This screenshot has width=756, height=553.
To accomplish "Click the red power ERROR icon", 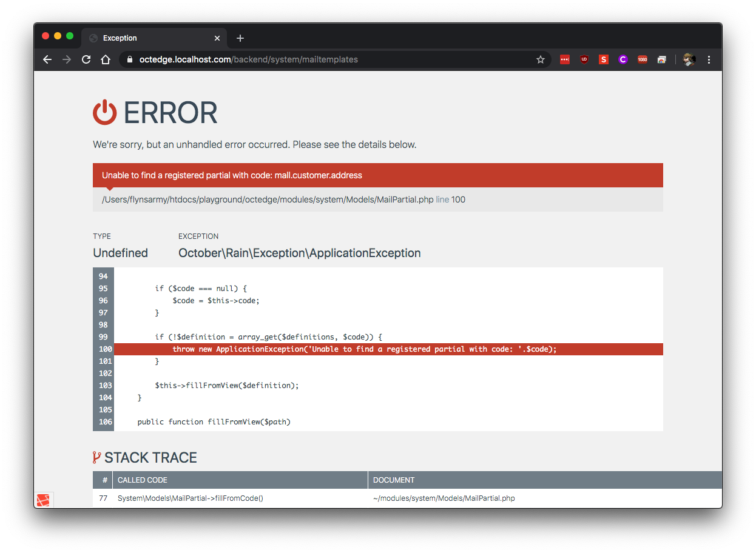I will pyautogui.click(x=104, y=113).
